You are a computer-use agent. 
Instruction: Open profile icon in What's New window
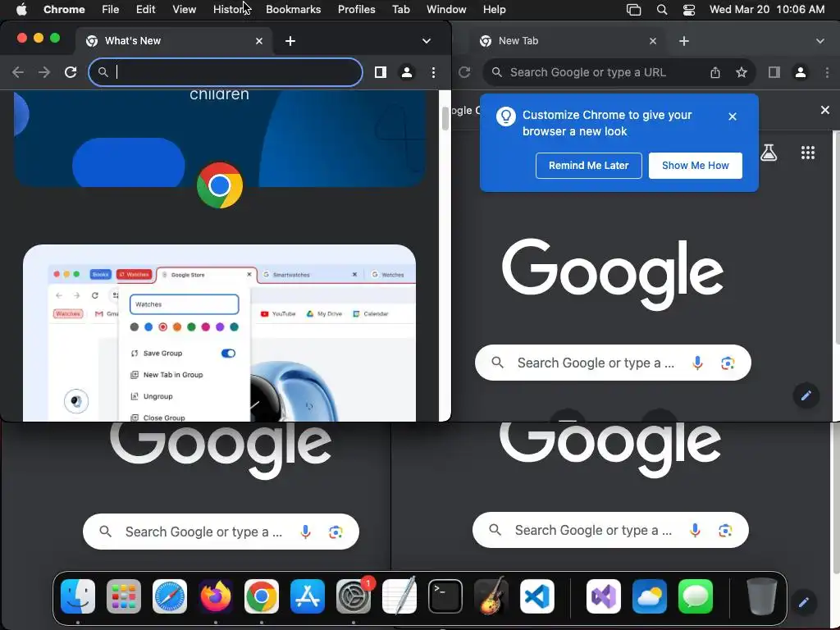pos(407,72)
